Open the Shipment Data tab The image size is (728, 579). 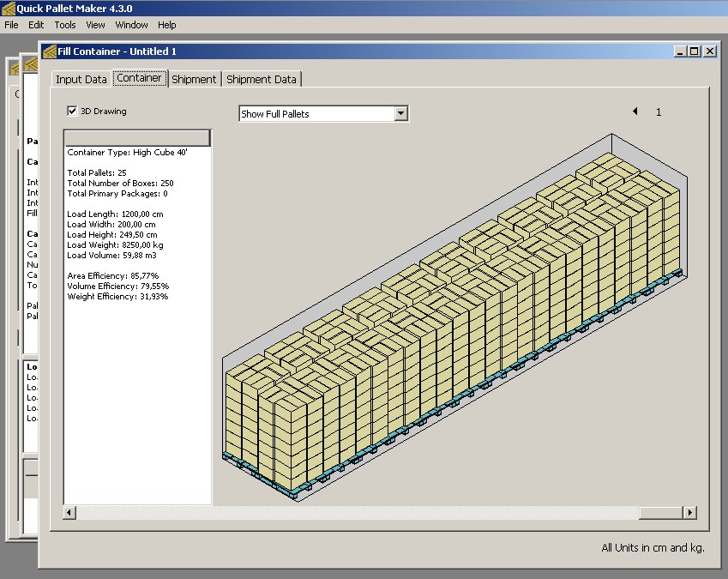click(x=262, y=80)
